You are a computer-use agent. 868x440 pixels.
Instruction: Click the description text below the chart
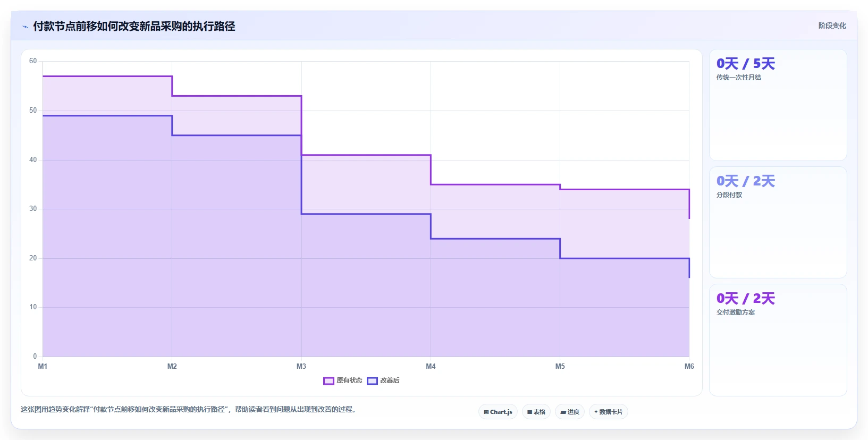coord(188,409)
